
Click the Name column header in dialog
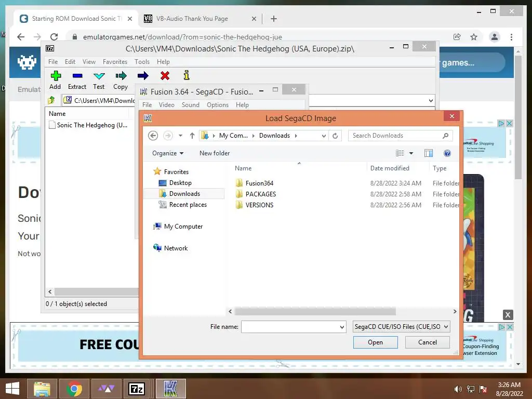pyautogui.click(x=243, y=168)
